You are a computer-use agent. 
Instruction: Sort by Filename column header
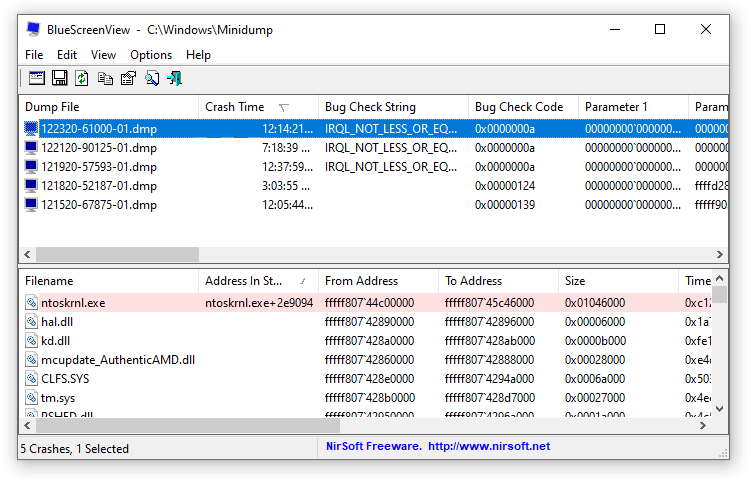109,281
